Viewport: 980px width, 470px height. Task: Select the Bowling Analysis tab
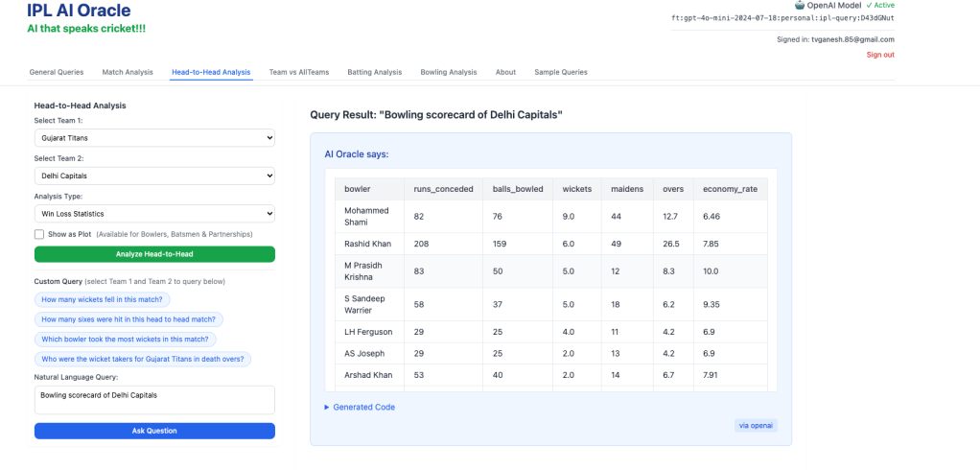448,72
